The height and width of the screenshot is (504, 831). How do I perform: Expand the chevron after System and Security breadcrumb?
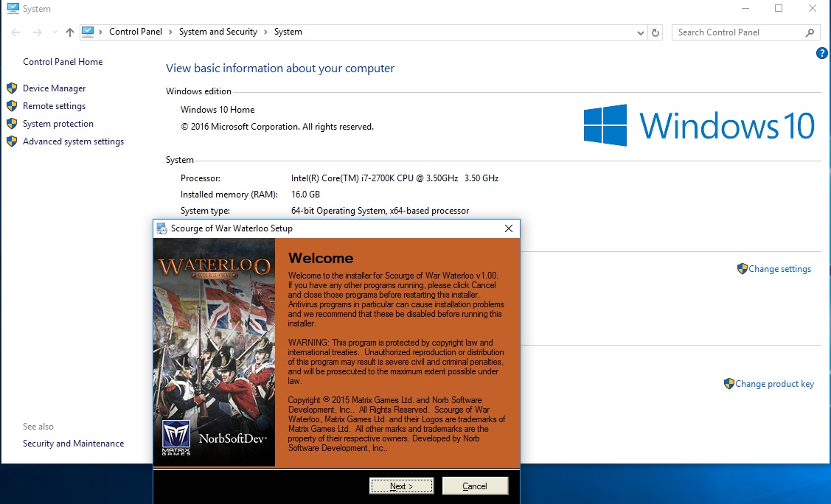265,32
